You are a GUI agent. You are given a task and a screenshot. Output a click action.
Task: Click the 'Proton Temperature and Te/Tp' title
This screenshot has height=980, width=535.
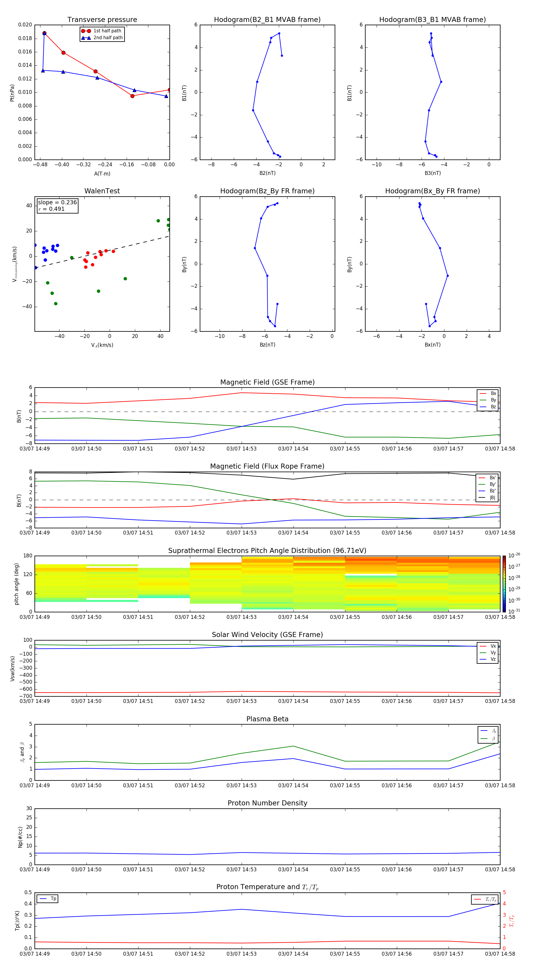pyautogui.click(x=267, y=887)
